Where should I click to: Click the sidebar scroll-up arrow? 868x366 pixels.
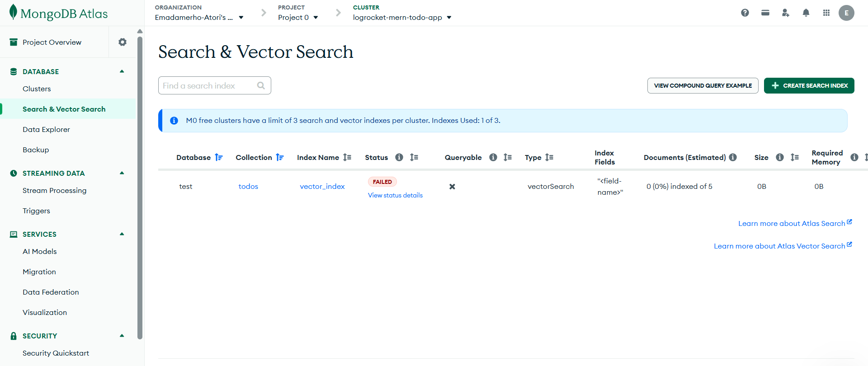140,31
